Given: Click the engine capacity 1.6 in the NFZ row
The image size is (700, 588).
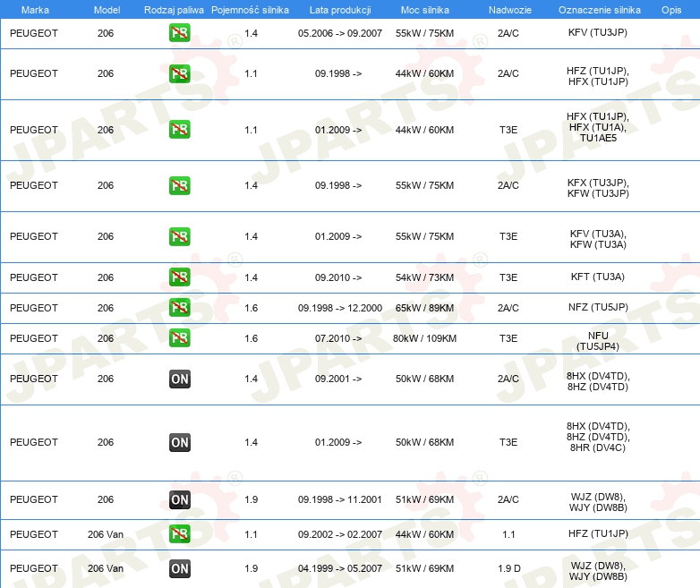Looking at the screenshot, I should 251,308.
